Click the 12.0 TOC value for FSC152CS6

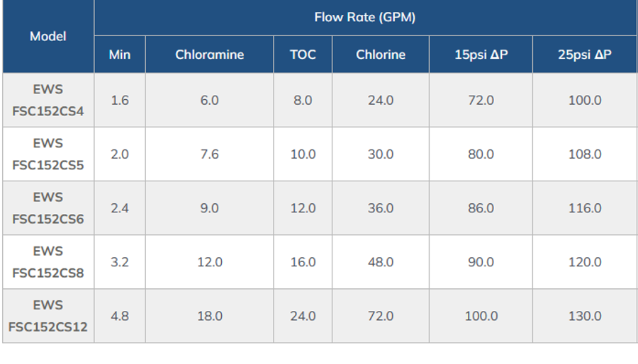point(303,208)
